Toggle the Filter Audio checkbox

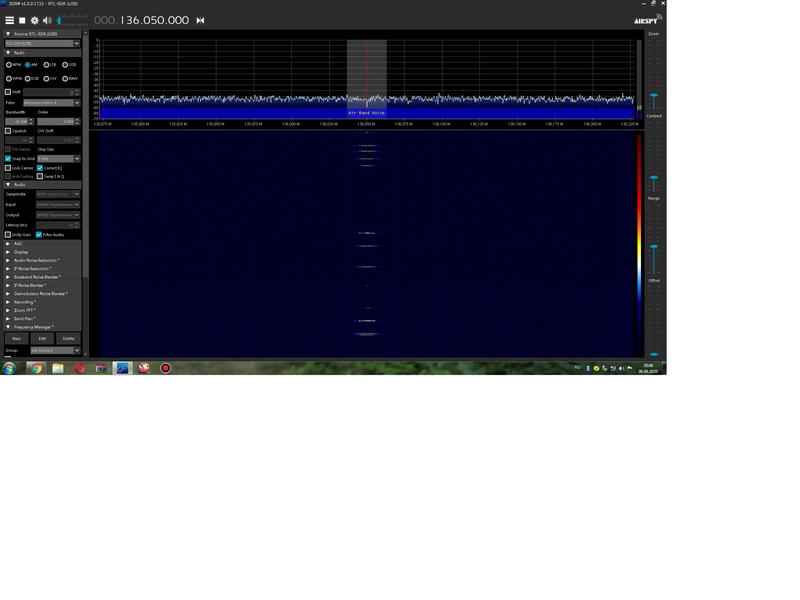(x=39, y=235)
